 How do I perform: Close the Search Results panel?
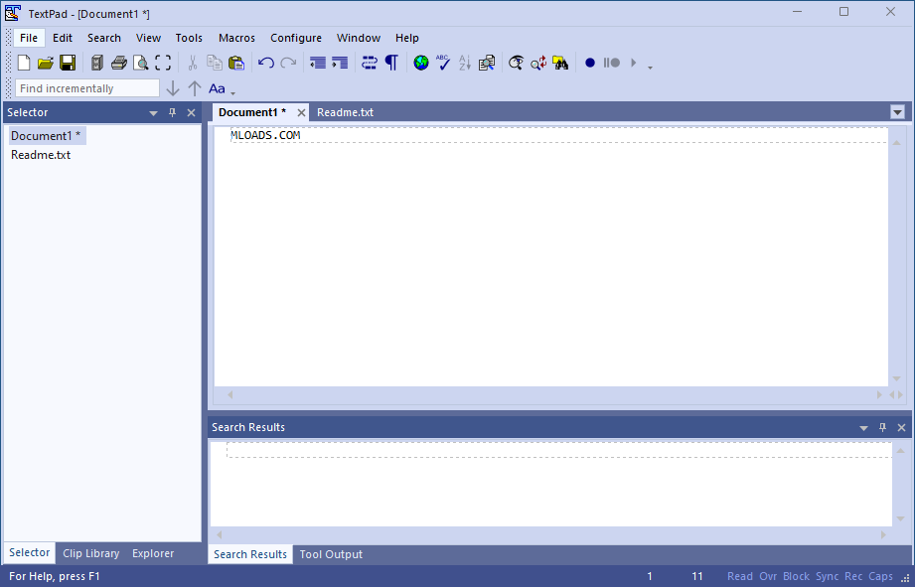tap(901, 427)
